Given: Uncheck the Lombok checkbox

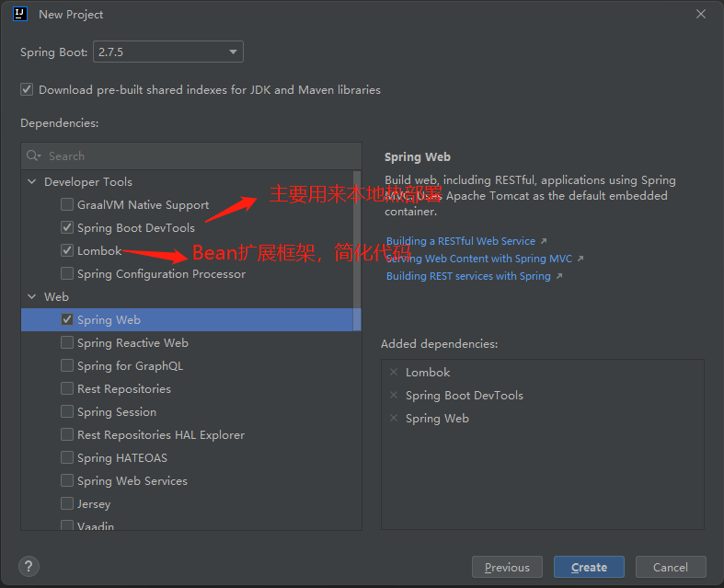Looking at the screenshot, I should click(x=67, y=250).
